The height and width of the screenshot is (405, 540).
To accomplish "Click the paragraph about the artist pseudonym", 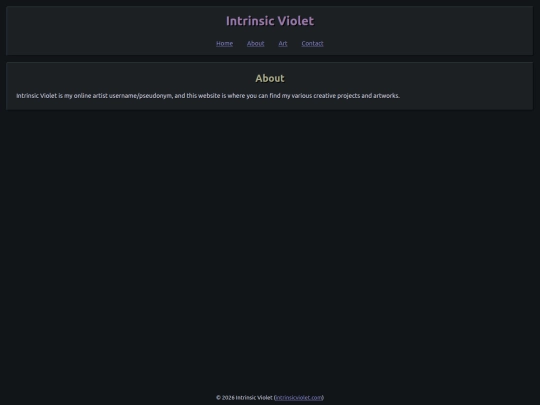I will (208, 96).
